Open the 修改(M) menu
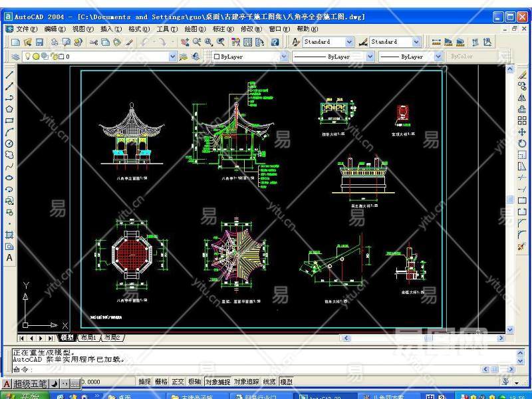This screenshot has height=399, width=532. 251,29
